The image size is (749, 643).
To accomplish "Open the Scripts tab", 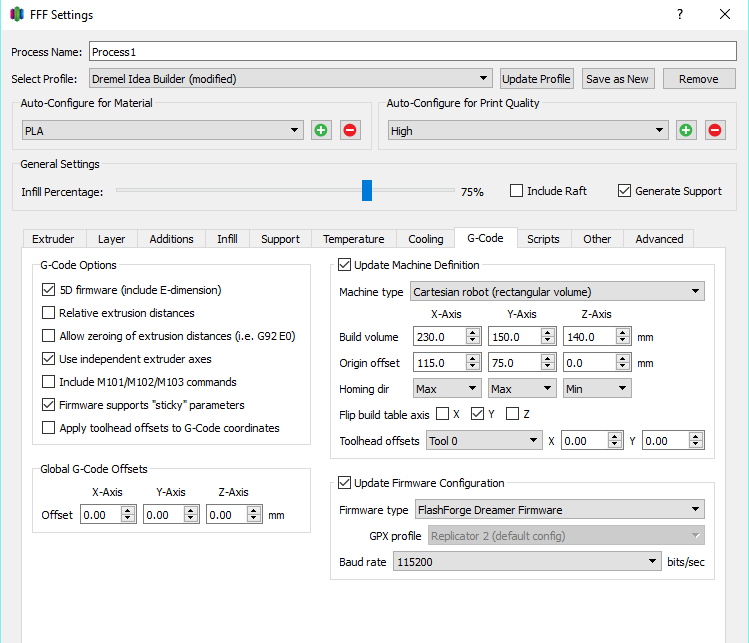I will pyautogui.click(x=543, y=239).
